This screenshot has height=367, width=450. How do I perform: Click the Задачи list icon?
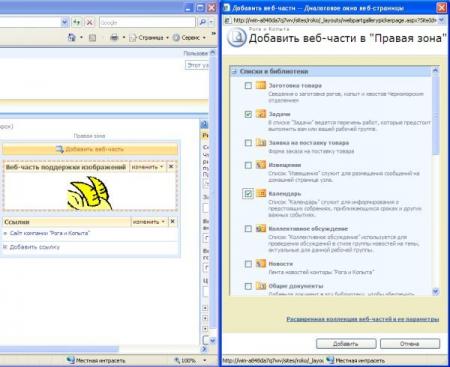(x=261, y=114)
